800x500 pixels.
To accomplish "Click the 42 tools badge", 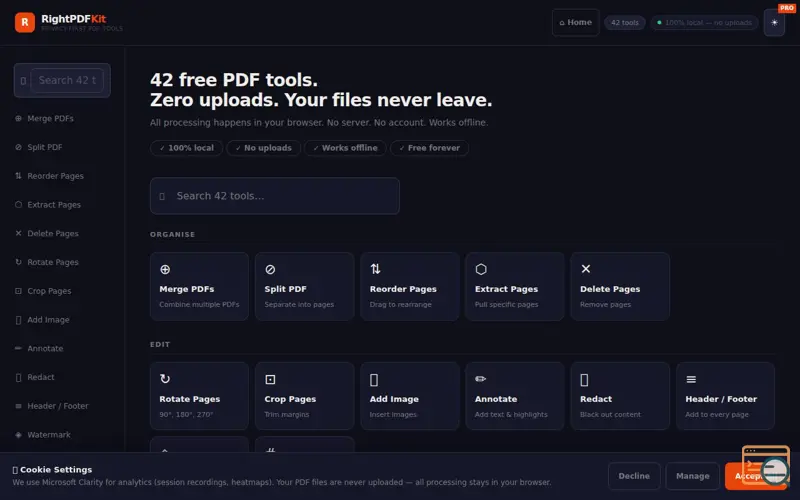I will point(624,22).
